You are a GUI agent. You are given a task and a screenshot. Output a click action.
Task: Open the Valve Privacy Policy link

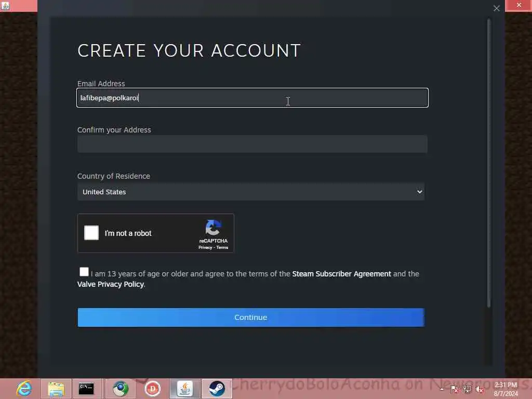coord(111,284)
